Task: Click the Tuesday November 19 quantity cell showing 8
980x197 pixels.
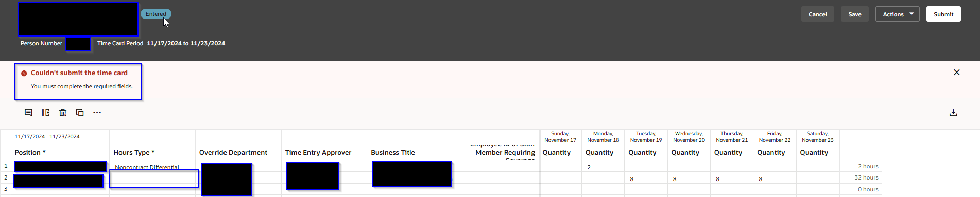Action: (x=646, y=178)
